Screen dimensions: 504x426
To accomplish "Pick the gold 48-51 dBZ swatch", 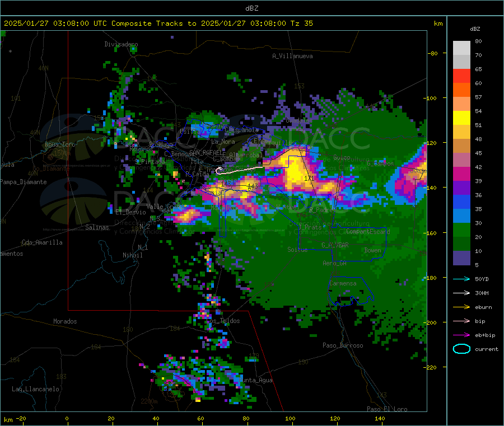I will [x=461, y=132].
